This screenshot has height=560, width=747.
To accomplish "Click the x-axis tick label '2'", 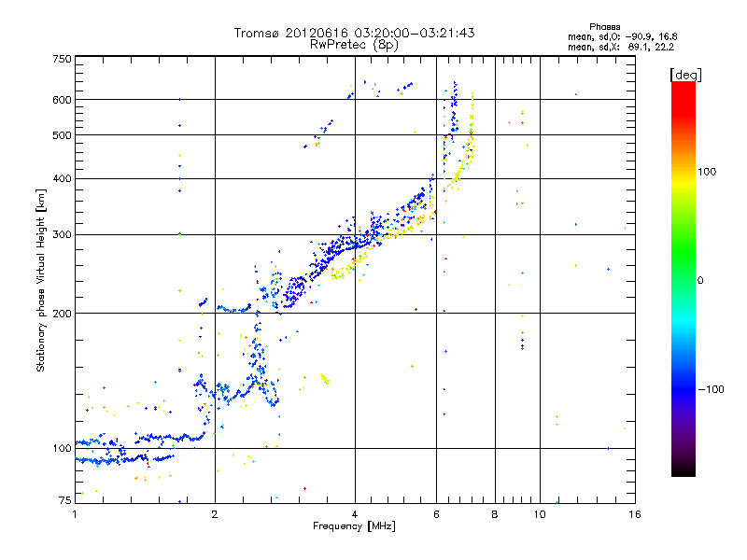I will coord(215,514).
